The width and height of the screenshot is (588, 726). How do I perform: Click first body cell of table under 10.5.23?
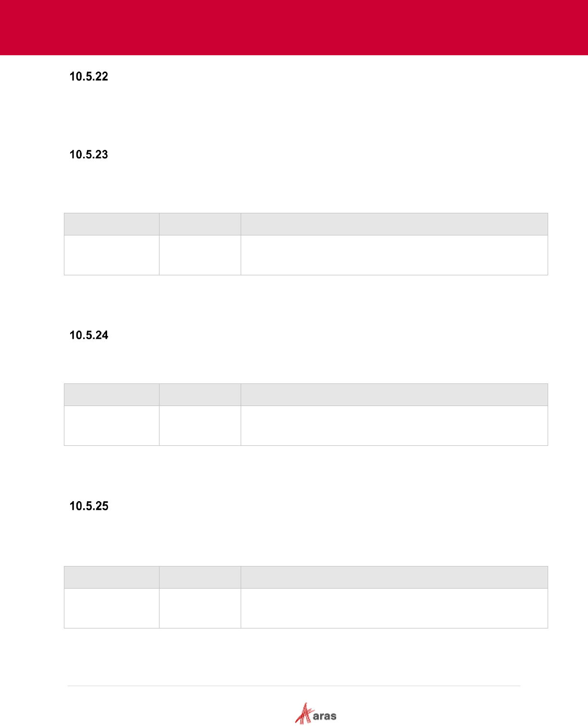click(x=111, y=255)
